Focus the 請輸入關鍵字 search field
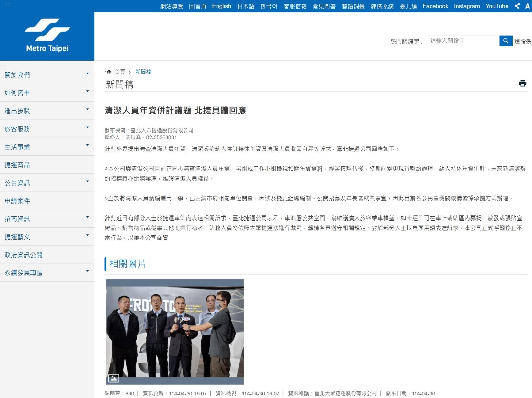 pos(463,41)
